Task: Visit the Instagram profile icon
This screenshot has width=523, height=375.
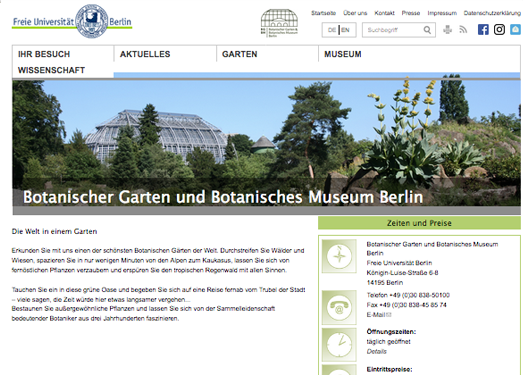Action: point(499,30)
